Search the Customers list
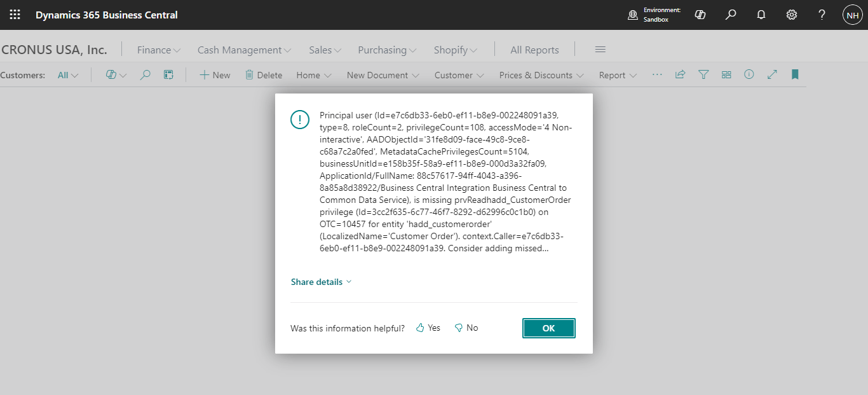Image resolution: width=868 pixels, height=395 pixels. pyautogui.click(x=146, y=75)
